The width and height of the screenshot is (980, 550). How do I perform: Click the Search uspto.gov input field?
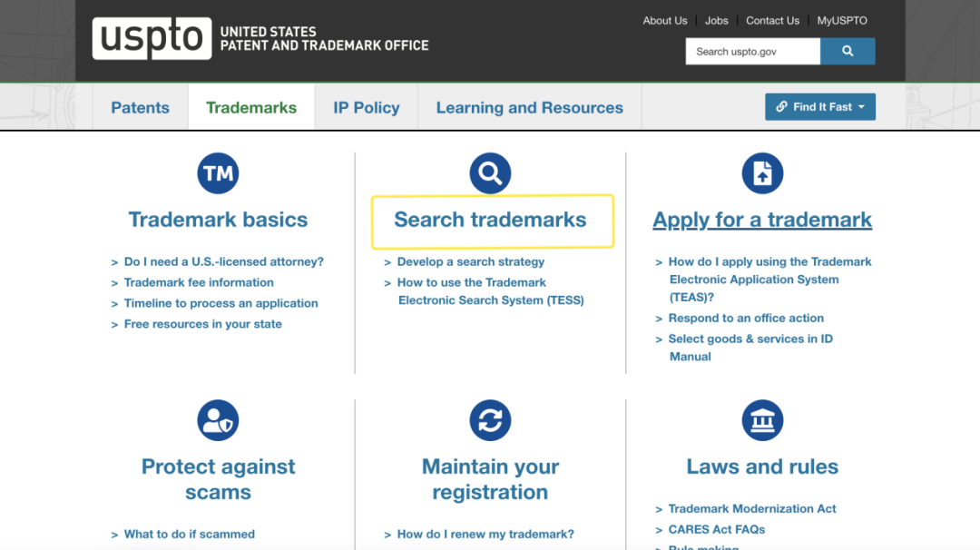pyautogui.click(x=752, y=52)
